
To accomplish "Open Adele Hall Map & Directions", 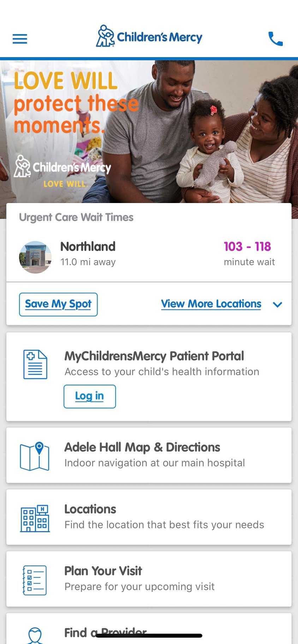I will pos(142,447).
